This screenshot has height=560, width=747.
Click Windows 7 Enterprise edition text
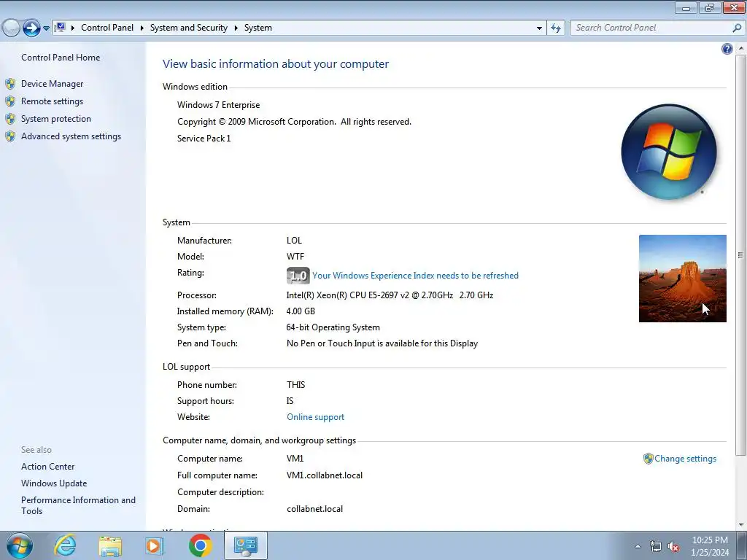(219, 105)
